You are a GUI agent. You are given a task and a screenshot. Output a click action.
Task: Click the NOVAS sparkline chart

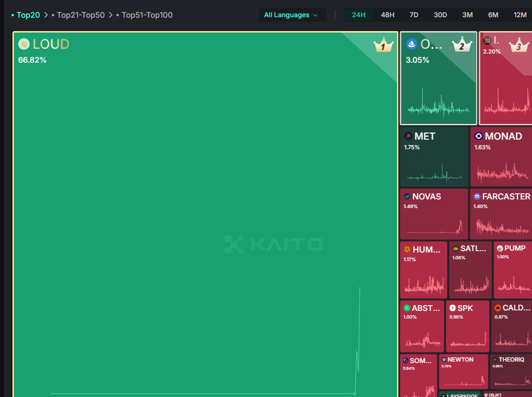[435, 227]
